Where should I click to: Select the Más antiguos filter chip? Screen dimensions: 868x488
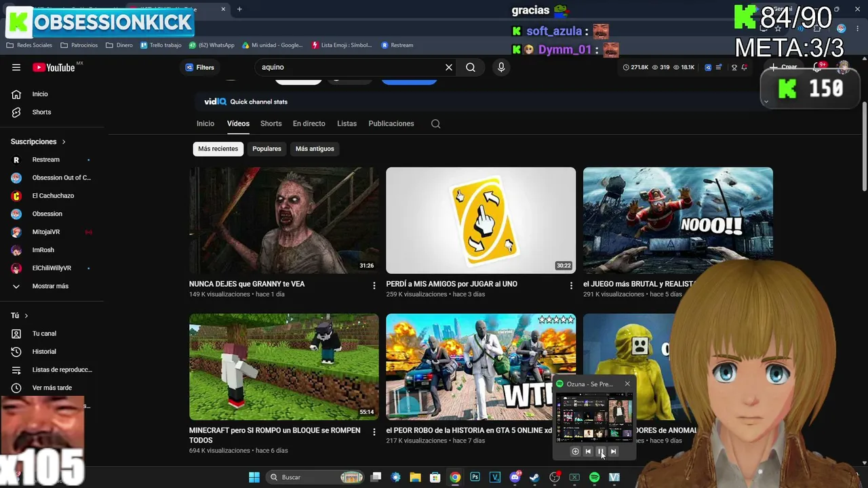315,148
